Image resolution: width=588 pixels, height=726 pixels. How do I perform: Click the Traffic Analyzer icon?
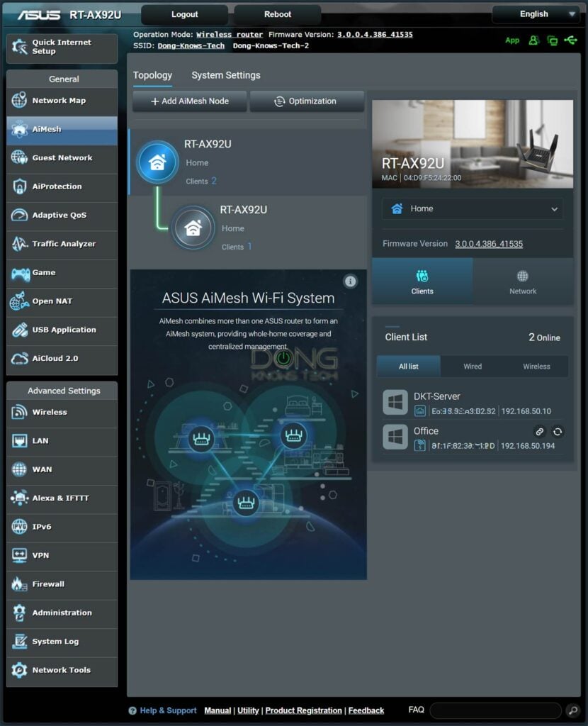[19, 244]
